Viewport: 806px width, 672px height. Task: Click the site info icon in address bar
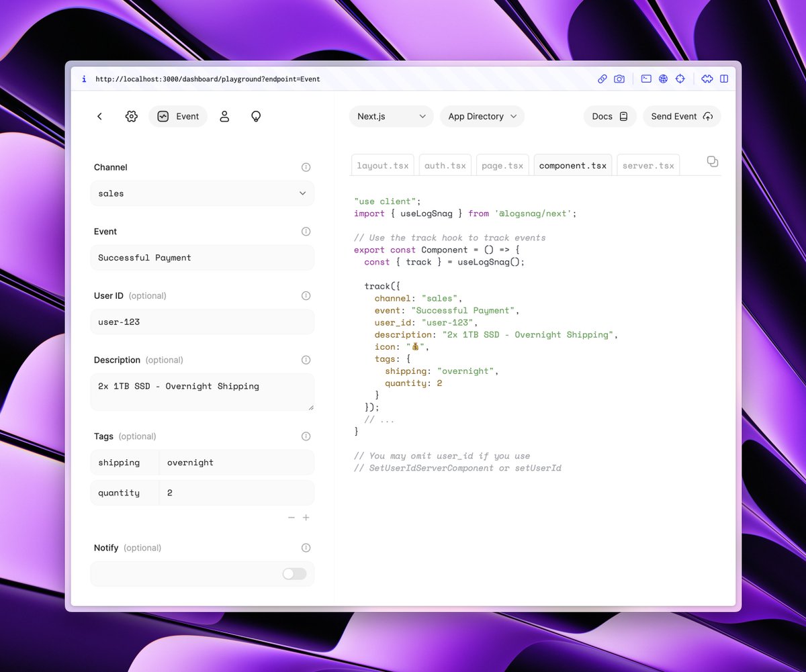(x=84, y=79)
